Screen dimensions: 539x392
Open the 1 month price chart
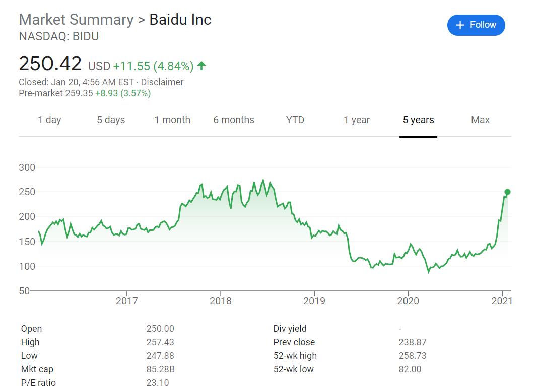pos(172,120)
